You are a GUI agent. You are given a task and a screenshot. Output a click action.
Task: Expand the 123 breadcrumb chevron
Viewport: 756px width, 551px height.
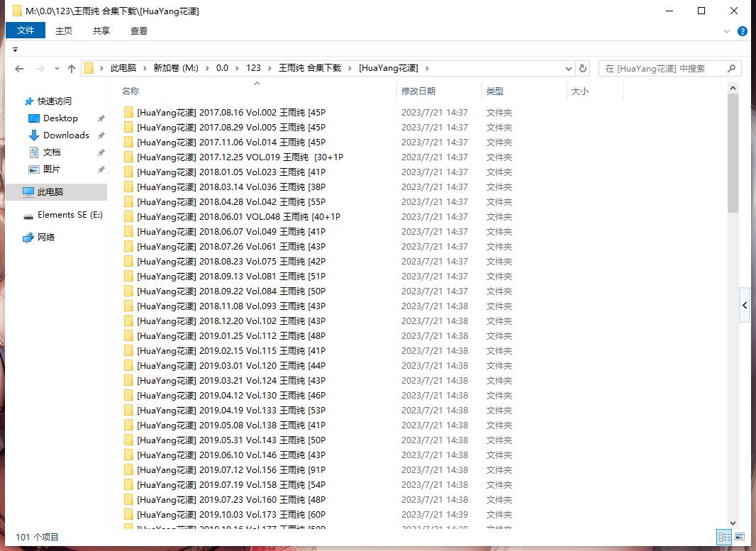(269, 69)
